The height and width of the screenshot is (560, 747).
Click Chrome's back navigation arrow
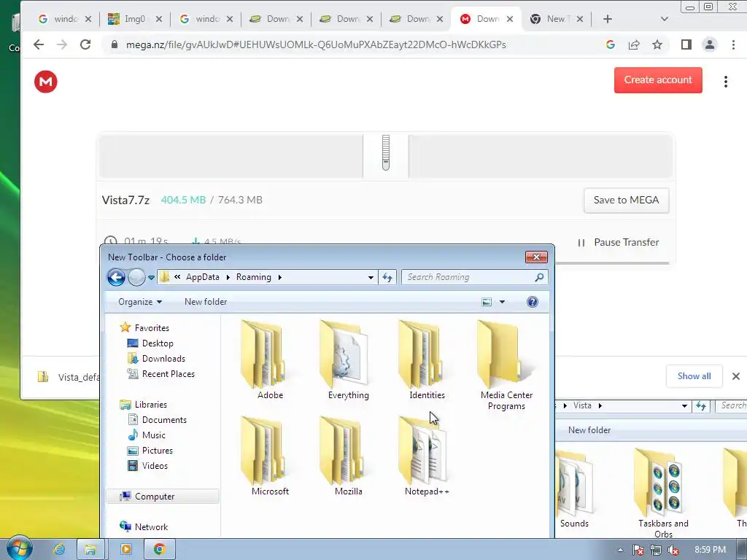pyautogui.click(x=39, y=44)
